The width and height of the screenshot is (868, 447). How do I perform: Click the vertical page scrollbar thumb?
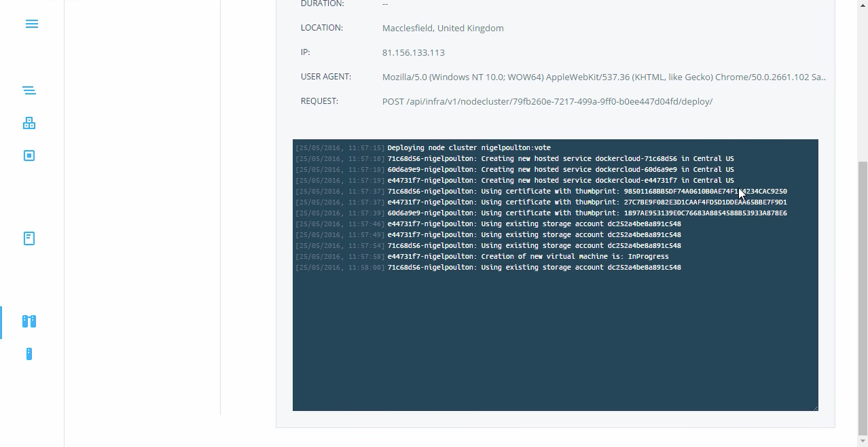863,298
